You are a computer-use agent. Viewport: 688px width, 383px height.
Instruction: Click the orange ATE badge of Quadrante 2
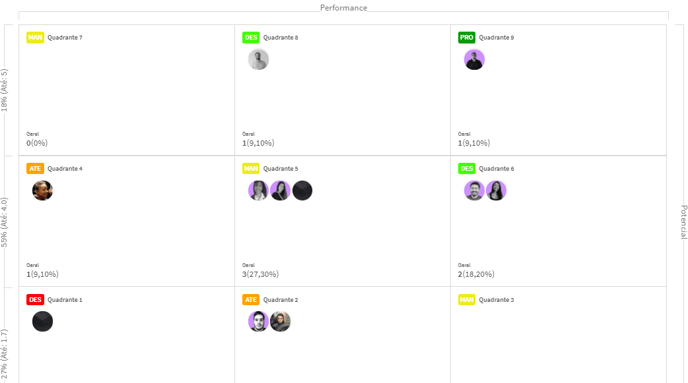tap(251, 300)
